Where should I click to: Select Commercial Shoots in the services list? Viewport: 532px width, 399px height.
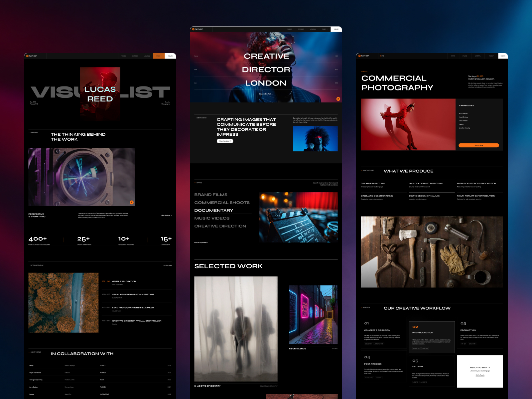(222, 202)
